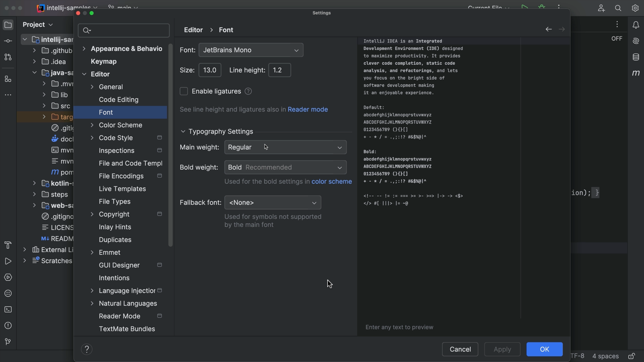Click the Font settings menu item
The width and height of the screenshot is (644, 362).
pyautogui.click(x=105, y=112)
